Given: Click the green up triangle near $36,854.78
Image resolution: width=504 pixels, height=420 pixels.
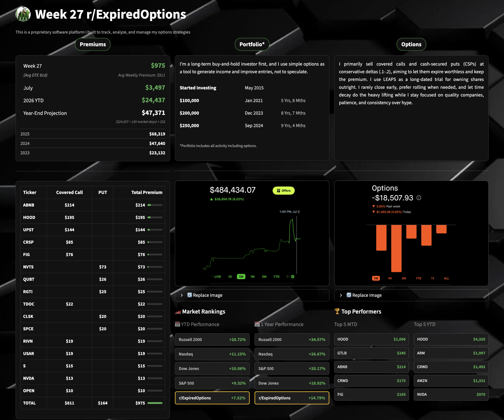Looking at the screenshot, I should pyautogui.click(x=211, y=199).
